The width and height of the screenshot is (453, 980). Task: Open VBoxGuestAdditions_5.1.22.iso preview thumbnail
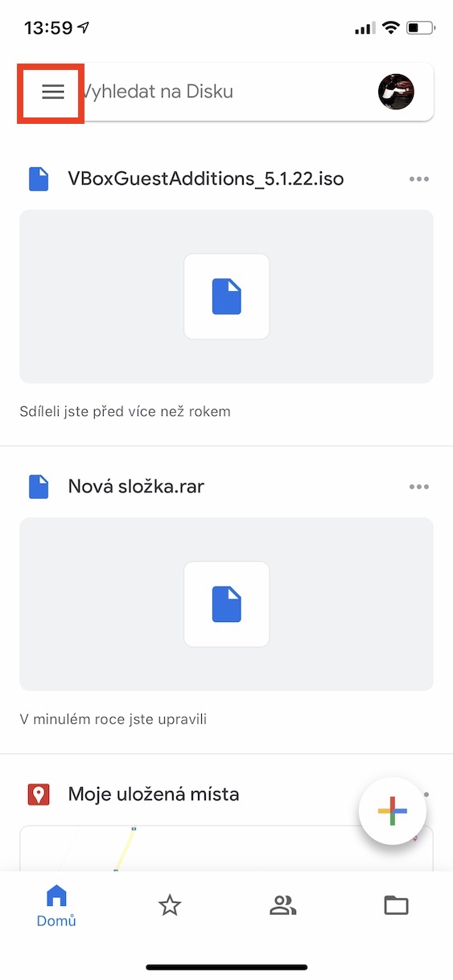click(226, 296)
